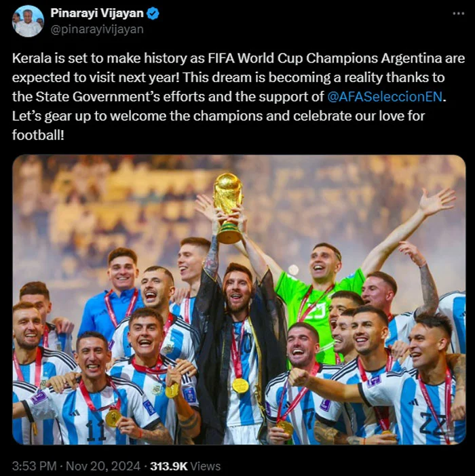Click the tweet's last line reading football!
This screenshot has width=475, height=476.
38,135
